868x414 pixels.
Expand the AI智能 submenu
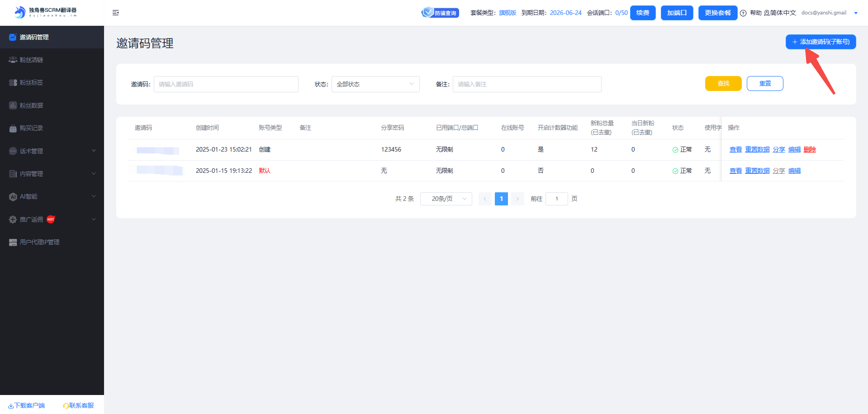[x=94, y=196]
